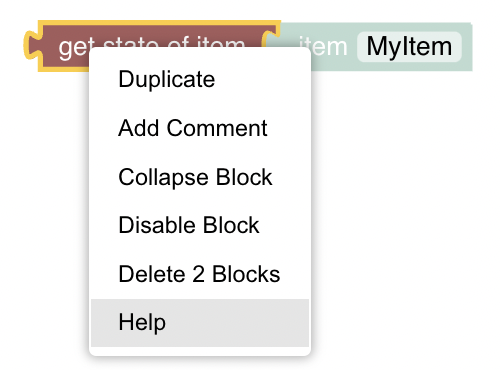500x370 pixels.
Task: Click green block edge right of MyItem
Action: [467, 47]
